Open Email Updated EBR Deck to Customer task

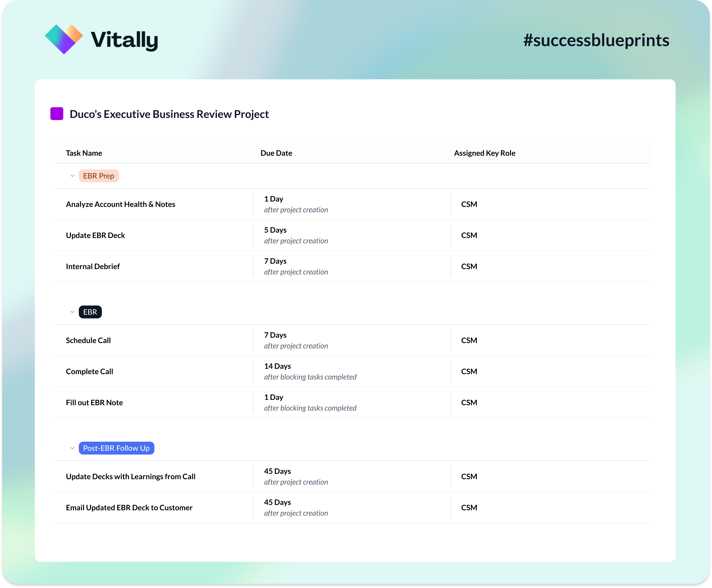tap(129, 508)
